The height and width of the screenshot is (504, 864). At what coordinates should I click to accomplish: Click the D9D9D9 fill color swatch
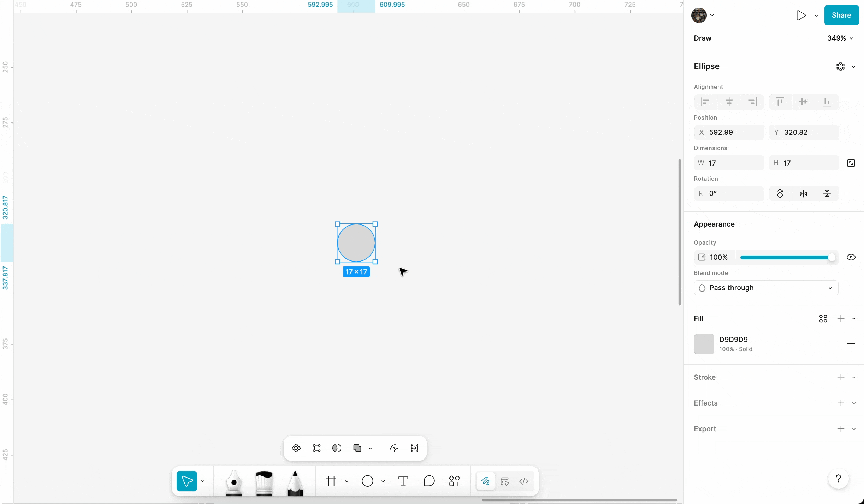(704, 344)
